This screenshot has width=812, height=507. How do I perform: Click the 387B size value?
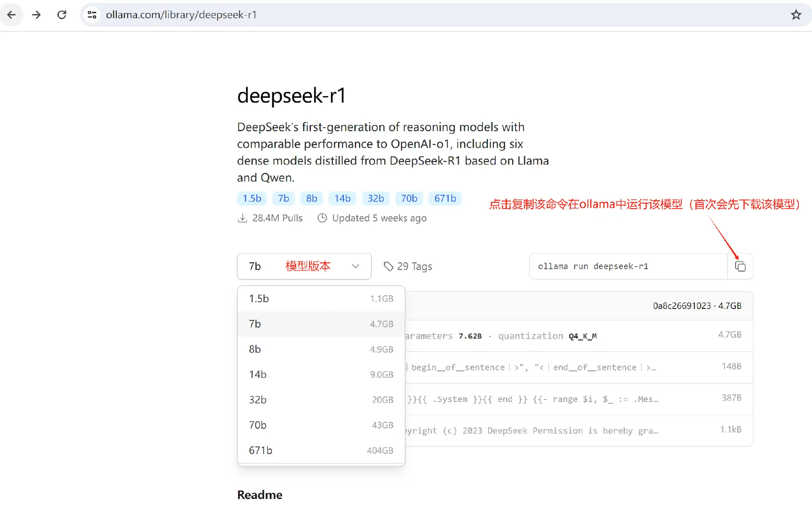click(731, 398)
